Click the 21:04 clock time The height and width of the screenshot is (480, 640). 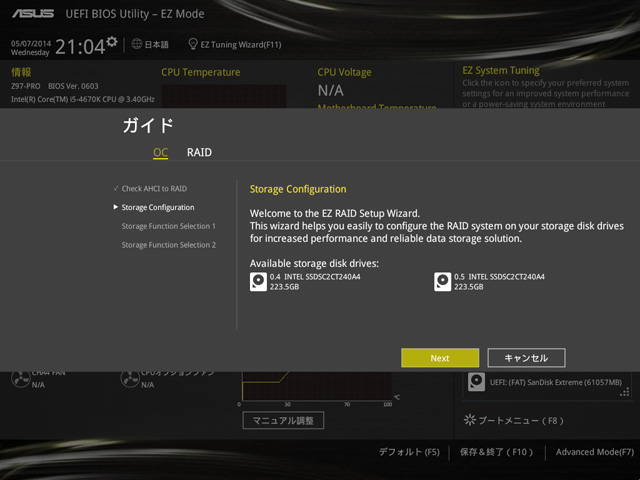80,46
